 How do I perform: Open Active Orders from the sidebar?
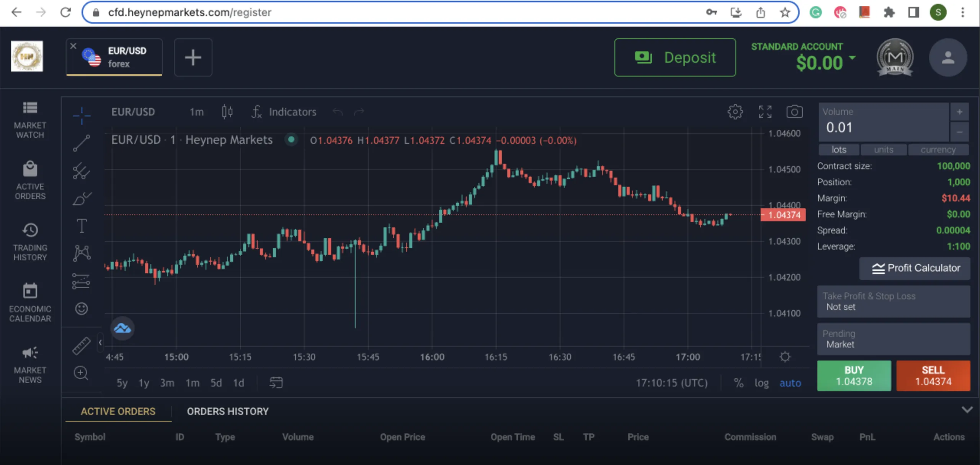(30, 180)
